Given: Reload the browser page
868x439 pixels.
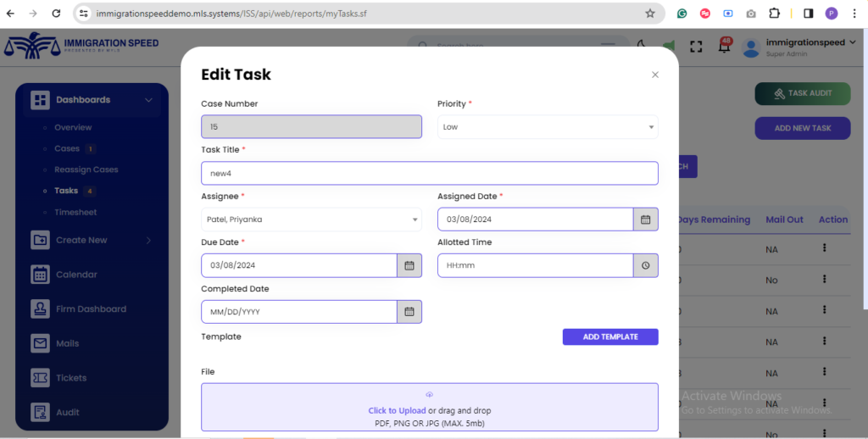Looking at the screenshot, I should click(56, 14).
